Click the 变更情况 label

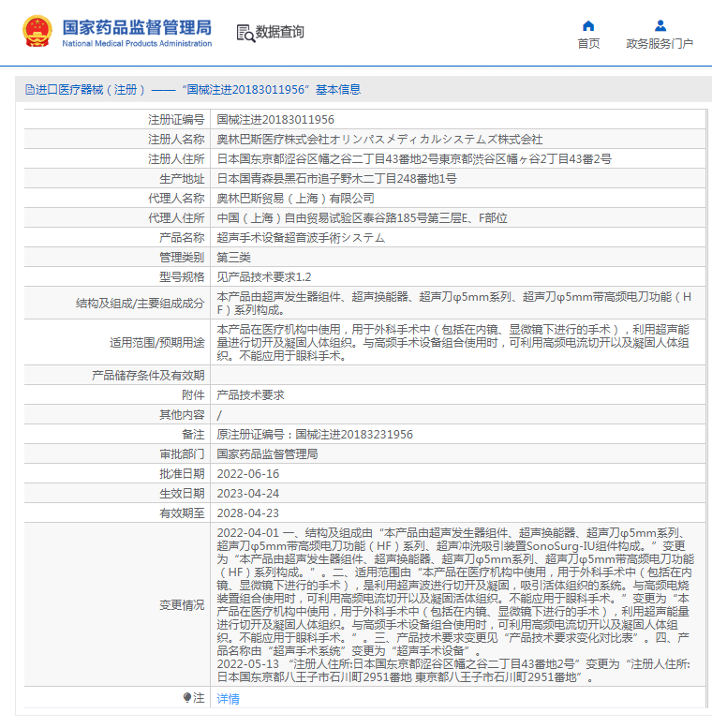click(x=182, y=605)
